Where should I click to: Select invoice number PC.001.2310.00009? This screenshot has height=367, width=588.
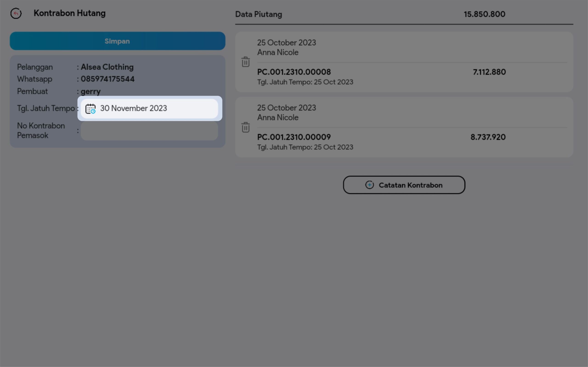tap(294, 137)
